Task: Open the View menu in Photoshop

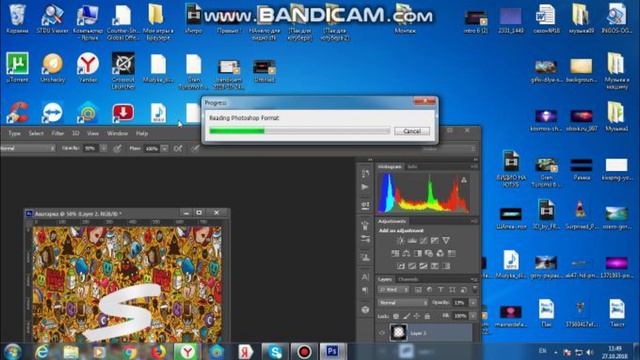Action: point(93,133)
